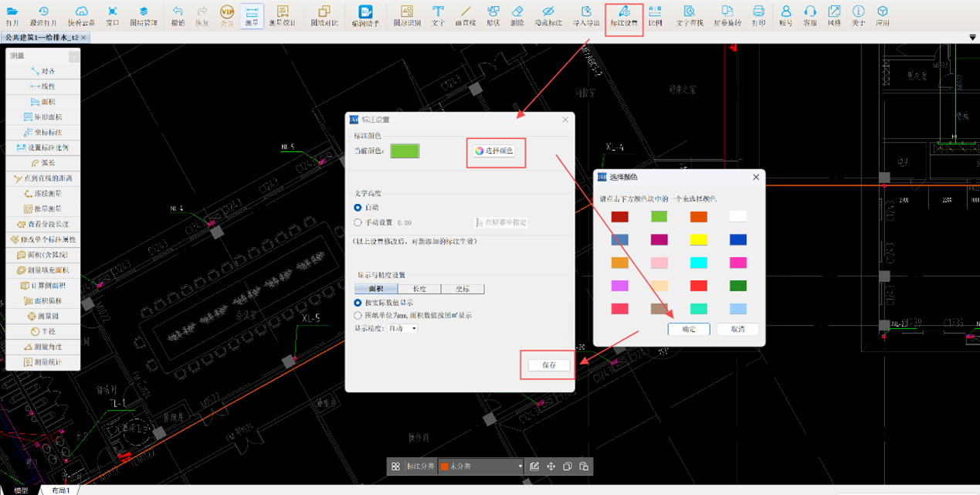Click the 打印 print icon
The height and width of the screenshot is (495, 980).
(x=758, y=14)
